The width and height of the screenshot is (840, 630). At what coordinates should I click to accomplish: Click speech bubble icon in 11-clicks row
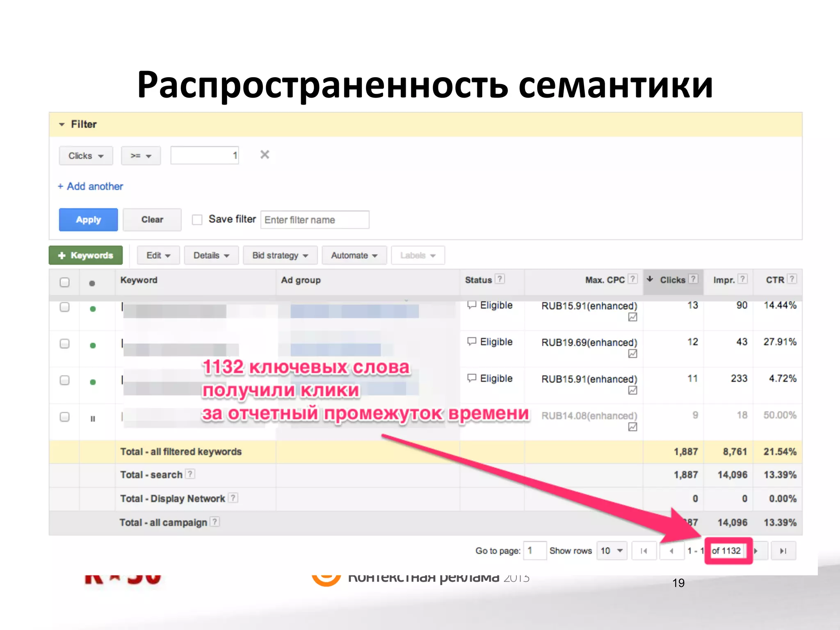tap(472, 378)
